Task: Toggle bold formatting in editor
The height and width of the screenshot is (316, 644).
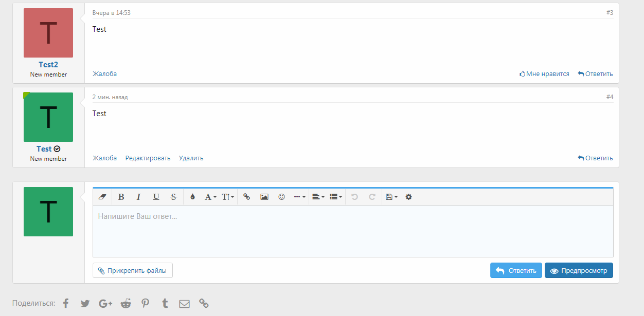Action: click(x=121, y=197)
